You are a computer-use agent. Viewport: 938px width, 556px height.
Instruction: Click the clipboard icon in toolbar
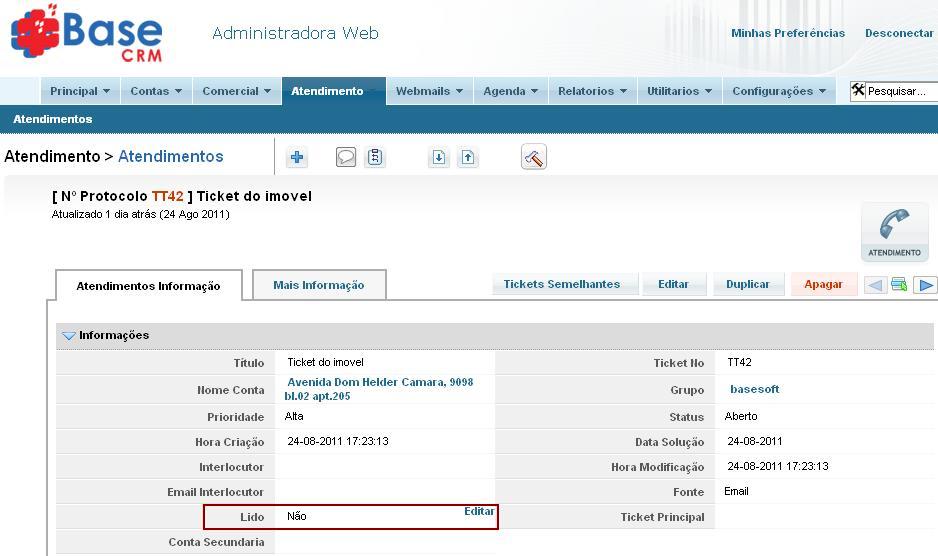click(x=375, y=157)
